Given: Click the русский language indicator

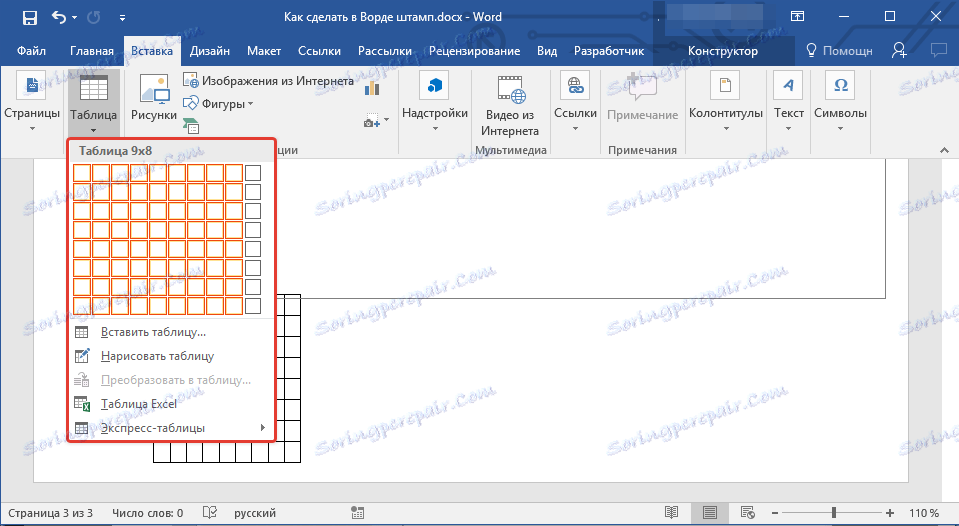Looking at the screenshot, I should coord(255,513).
